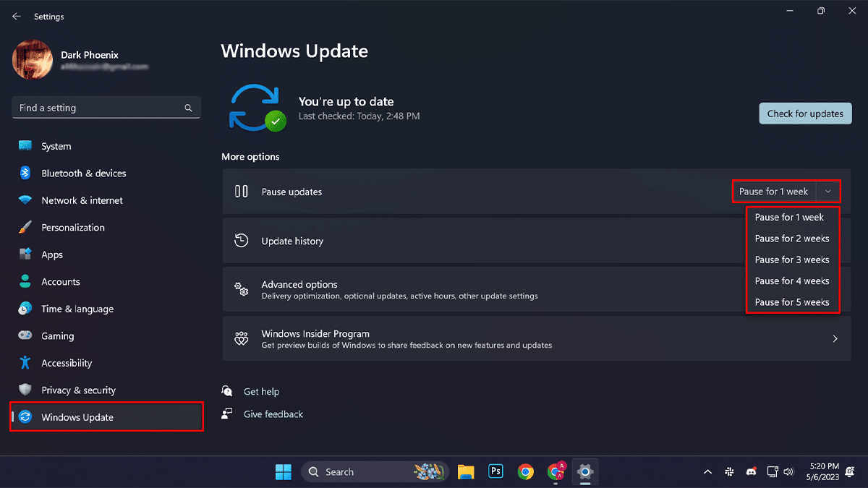Screen dimensions: 868x488
Task: Click the Gaming controller icon in sidebar
Action: coord(25,336)
